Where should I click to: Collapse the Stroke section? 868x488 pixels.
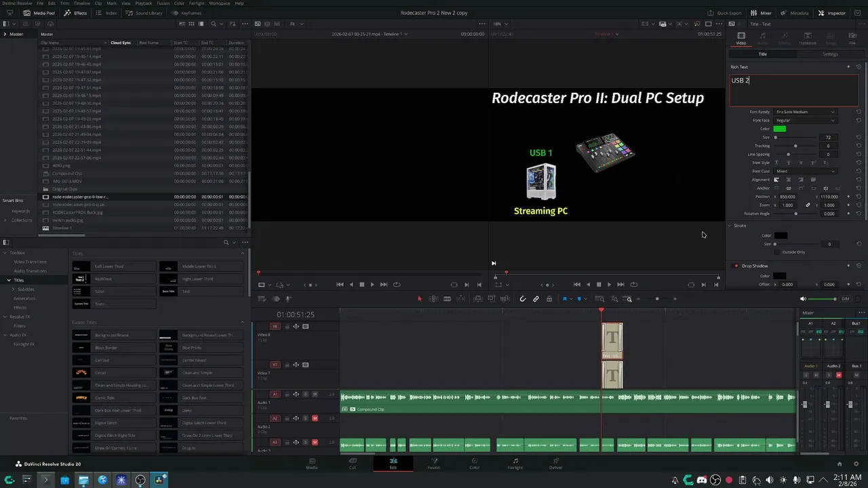[x=730, y=226]
